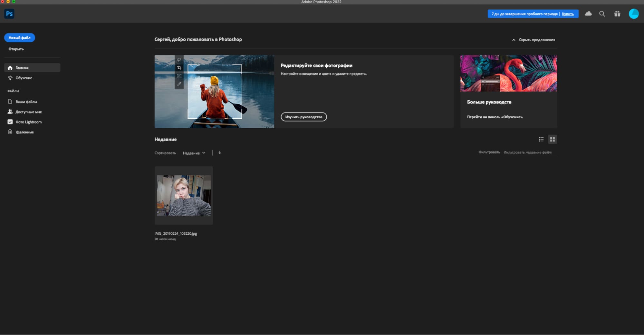The height and width of the screenshot is (335, 644).
Task: Click the Купить trial link
Action: point(568,14)
